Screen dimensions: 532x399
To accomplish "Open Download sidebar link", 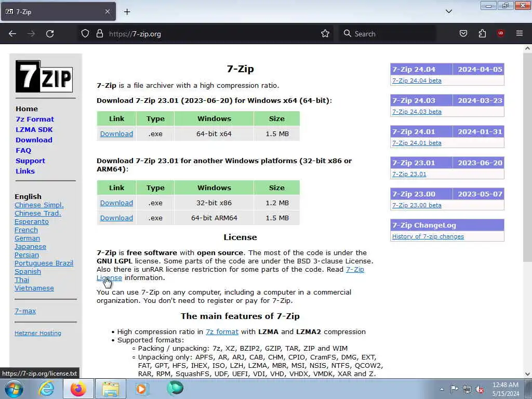I will tap(34, 140).
